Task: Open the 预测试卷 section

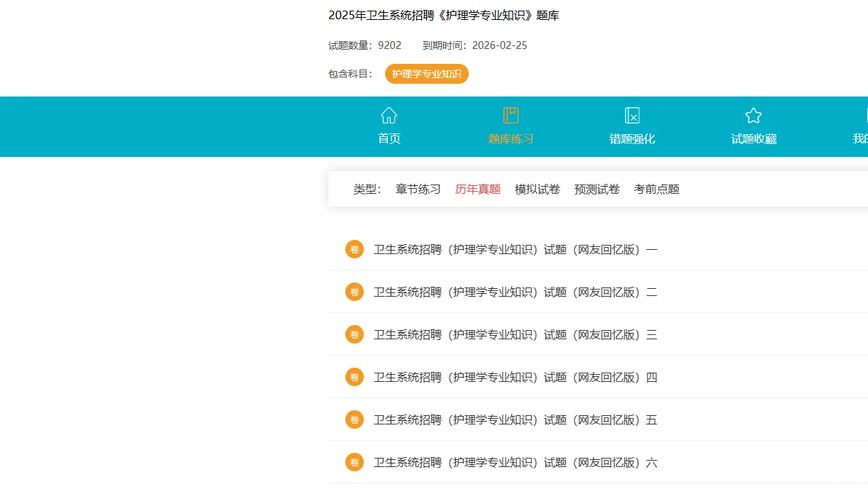Action: [x=596, y=189]
